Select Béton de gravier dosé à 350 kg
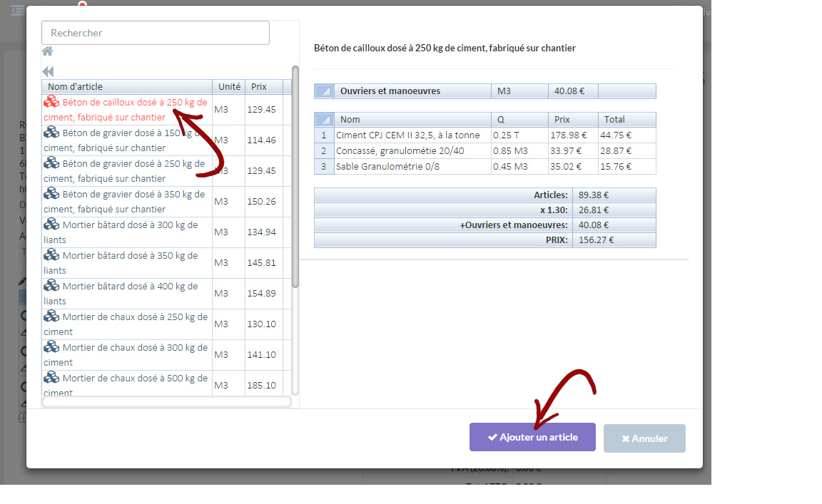The image size is (822, 504). pos(125,202)
